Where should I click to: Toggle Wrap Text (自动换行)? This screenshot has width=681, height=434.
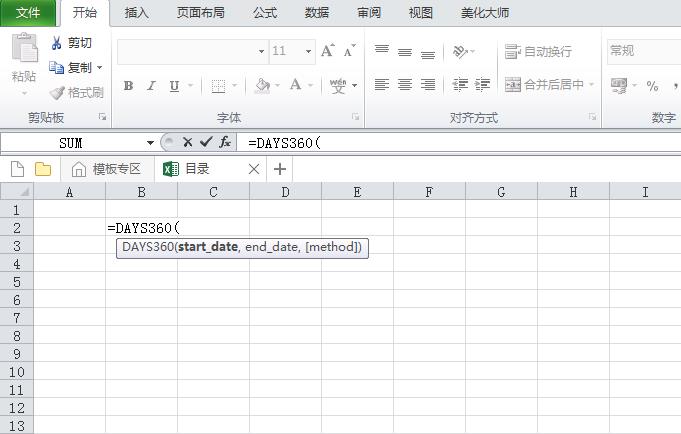coord(538,51)
